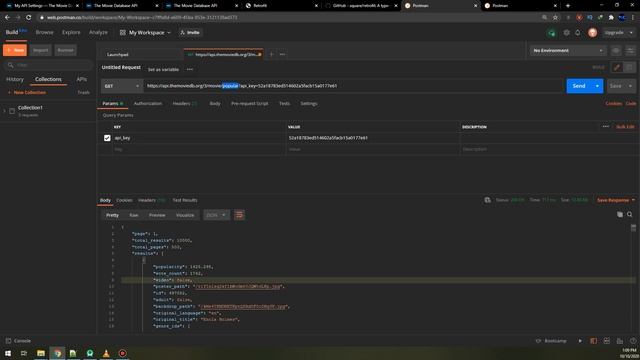640x360 pixels.
Task: Open the Cookies link under Send
Action: click(x=613, y=104)
